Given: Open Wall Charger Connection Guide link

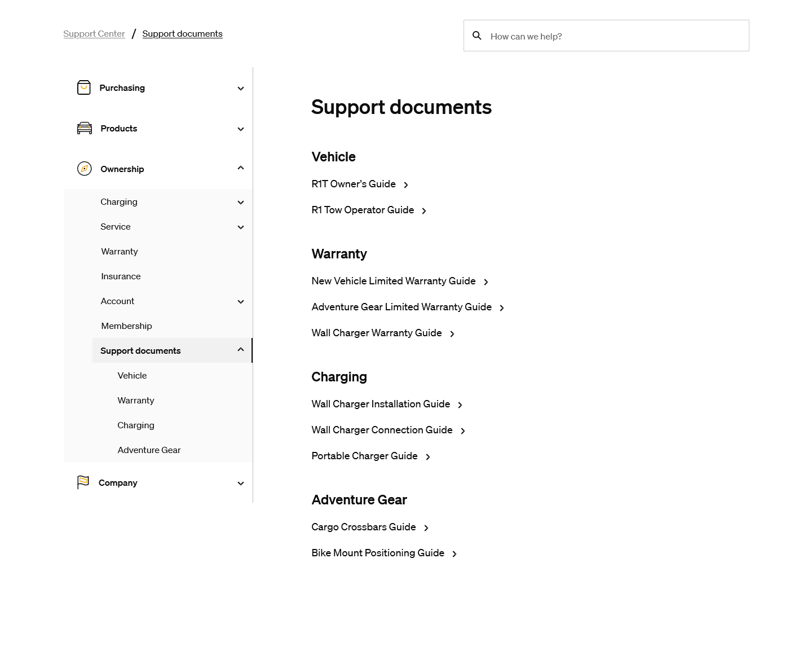Looking at the screenshot, I should (382, 430).
